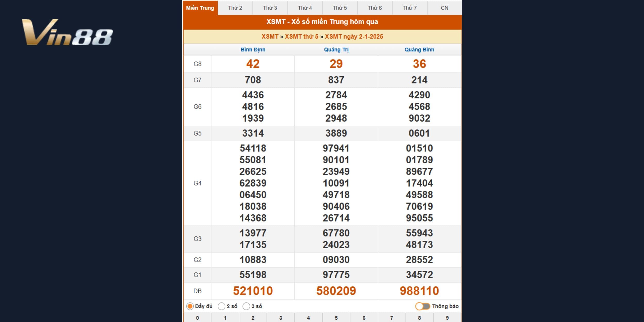Screen dimensions: 644x322
Task: Click digit filter 0
Action: pos(197,318)
